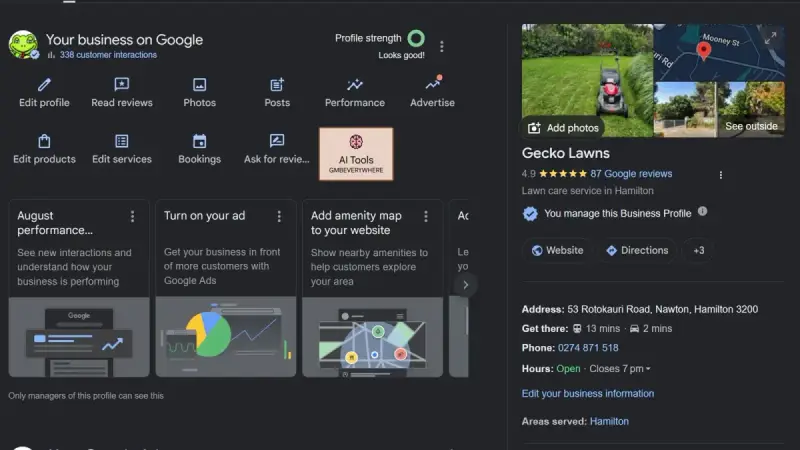Open 338 customer interactions link
800x450 pixels.
[x=108, y=55]
